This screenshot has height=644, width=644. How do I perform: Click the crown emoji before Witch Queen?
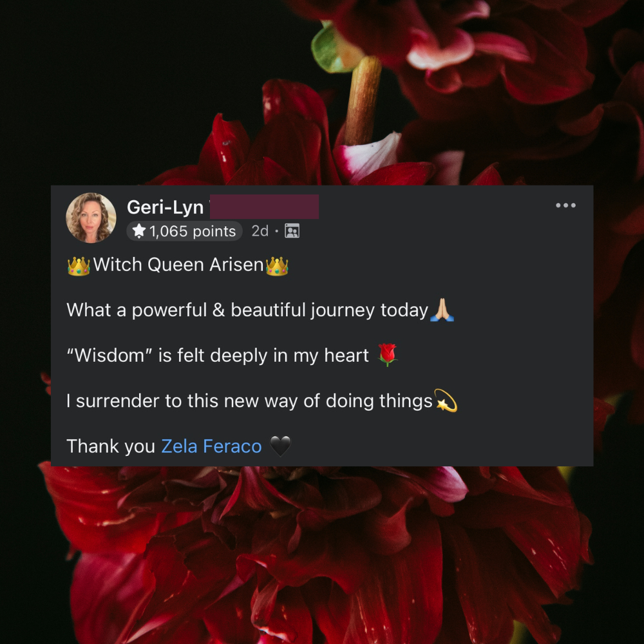pyautogui.click(x=79, y=266)
